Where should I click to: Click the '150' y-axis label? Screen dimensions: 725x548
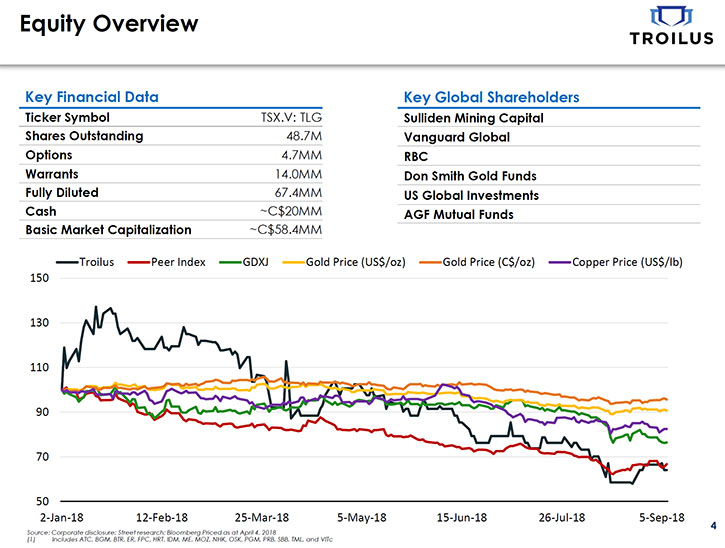point(40,278)
